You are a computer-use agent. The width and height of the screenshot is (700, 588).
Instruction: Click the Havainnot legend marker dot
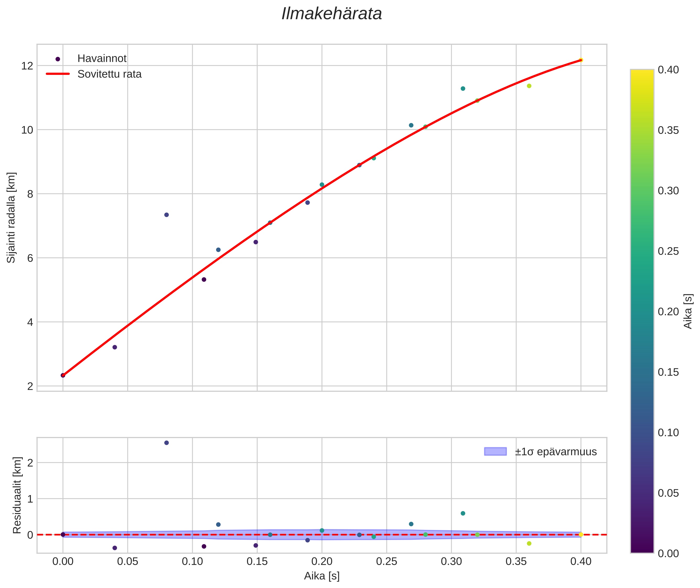(x=58, y=59)
